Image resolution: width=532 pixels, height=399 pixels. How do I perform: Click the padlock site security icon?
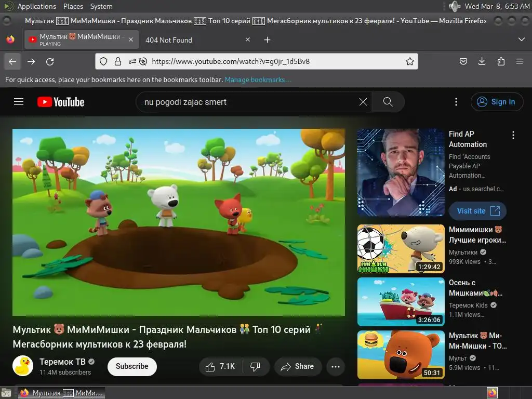point(118,61)
